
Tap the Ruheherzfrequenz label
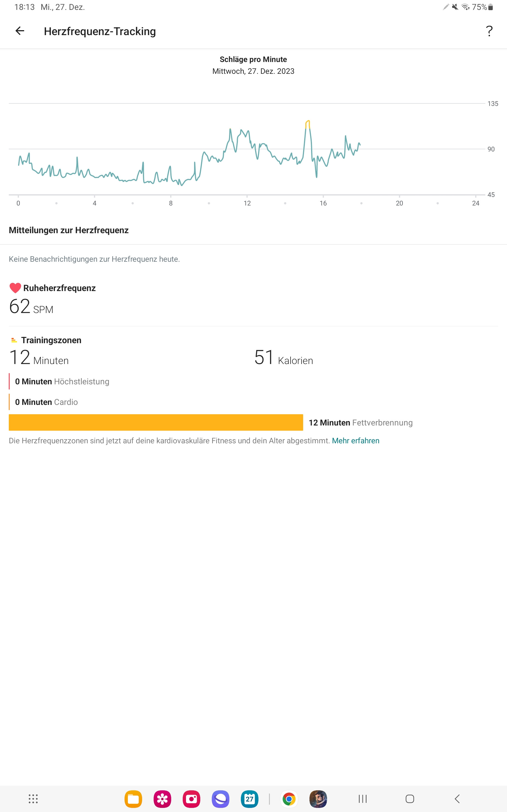point(59,288)
